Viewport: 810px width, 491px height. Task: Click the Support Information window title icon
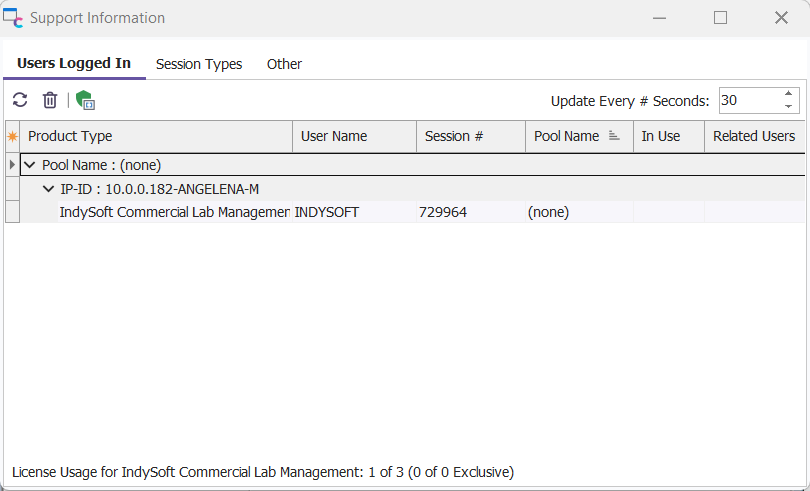pyautogui.click(x=14, y=18)
